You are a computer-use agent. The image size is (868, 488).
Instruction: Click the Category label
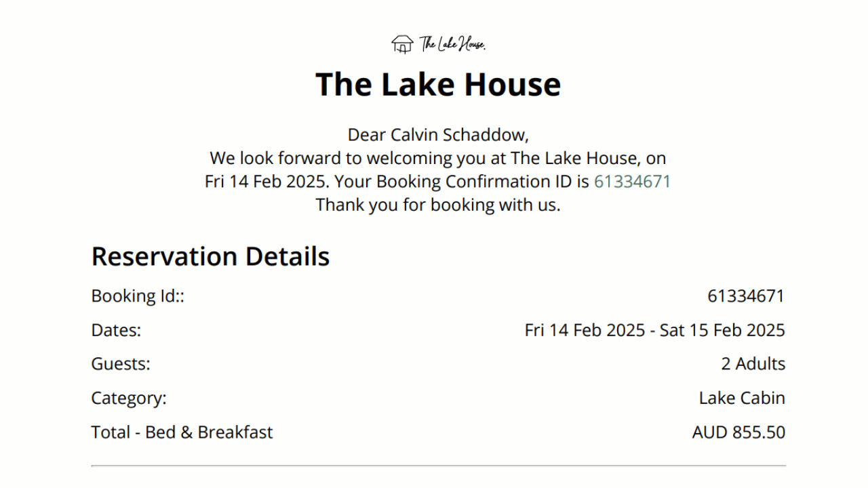tap(129, 399)
